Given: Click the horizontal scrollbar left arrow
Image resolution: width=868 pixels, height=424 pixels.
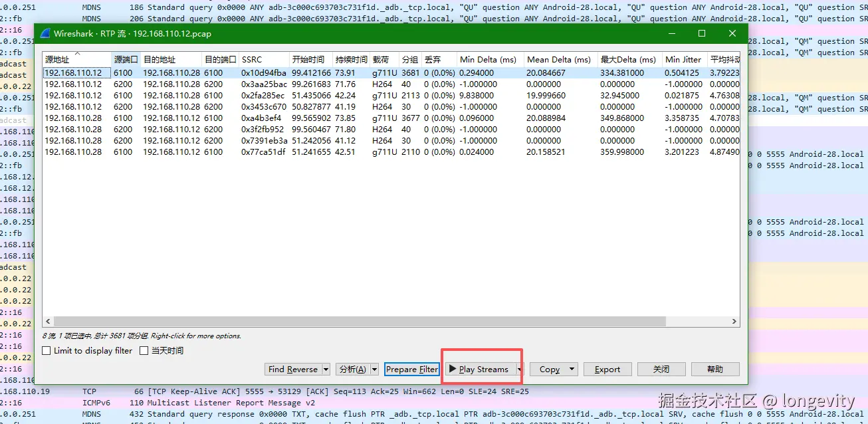Looking at the screenshot, I should click(x=48, y=322).
